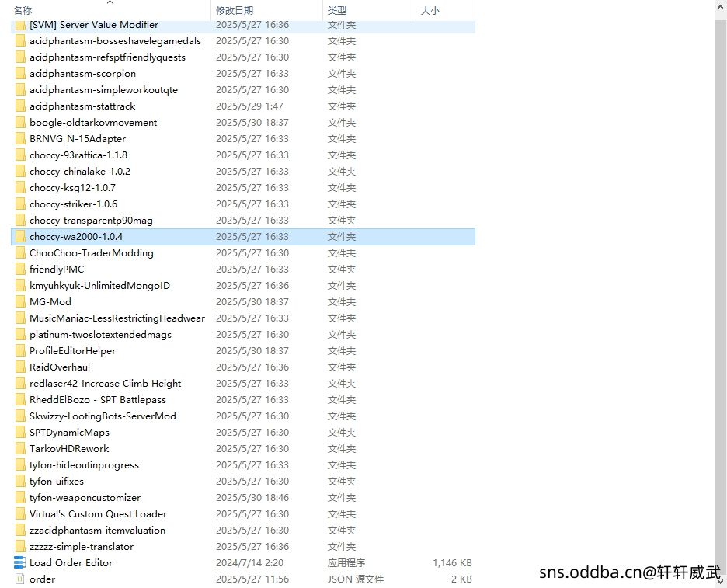Click the 2025/5/30 18:37 date of ProfileEditorHelper

point(252,351)
